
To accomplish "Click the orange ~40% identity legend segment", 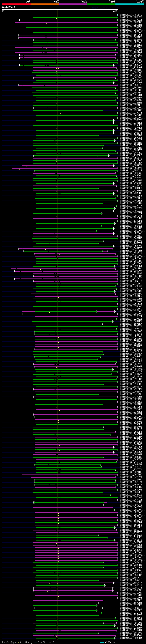I will [44, 4].
